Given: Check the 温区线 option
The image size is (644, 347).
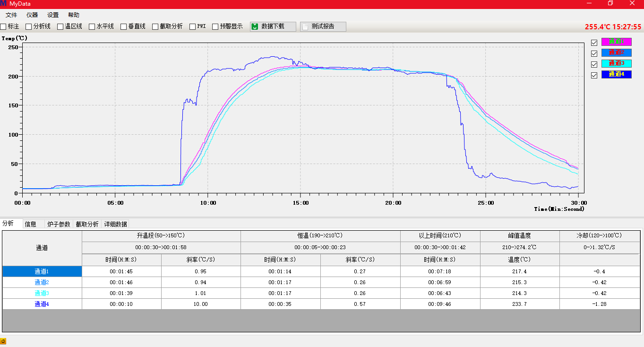Looking at the screenshot, I should pos(60,26).
